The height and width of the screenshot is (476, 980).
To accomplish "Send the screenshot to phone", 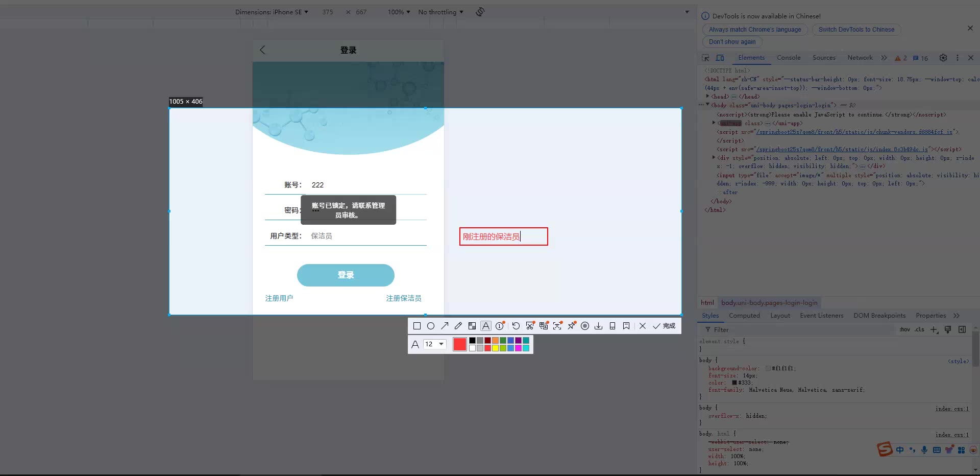I will pyautogui.click(x=612, y=326).
